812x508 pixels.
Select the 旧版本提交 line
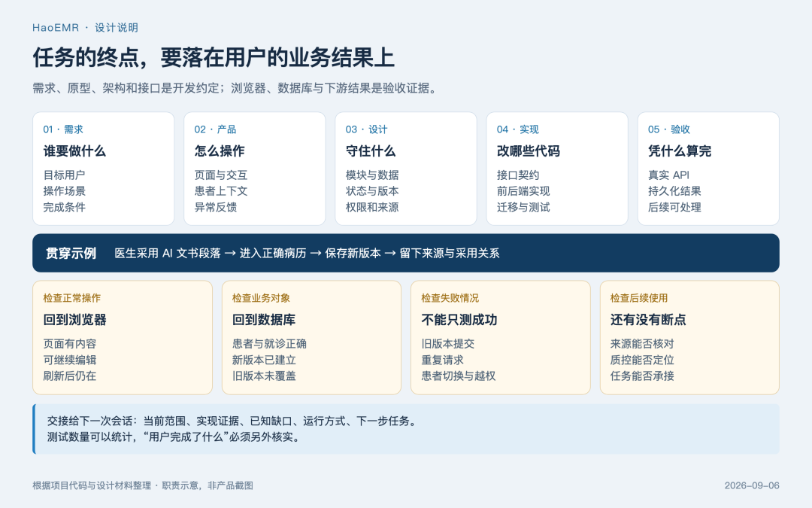[x=448, y=344]
